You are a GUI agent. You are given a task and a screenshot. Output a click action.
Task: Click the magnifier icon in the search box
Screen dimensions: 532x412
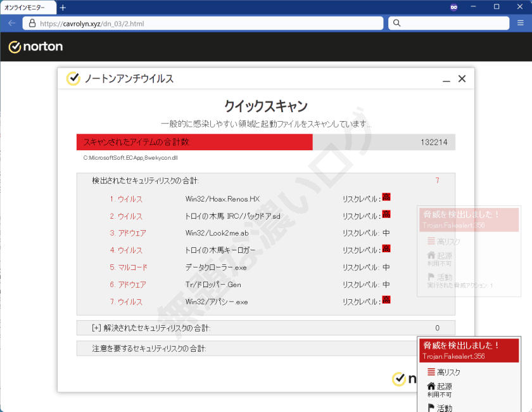click(x=396, y=23)
